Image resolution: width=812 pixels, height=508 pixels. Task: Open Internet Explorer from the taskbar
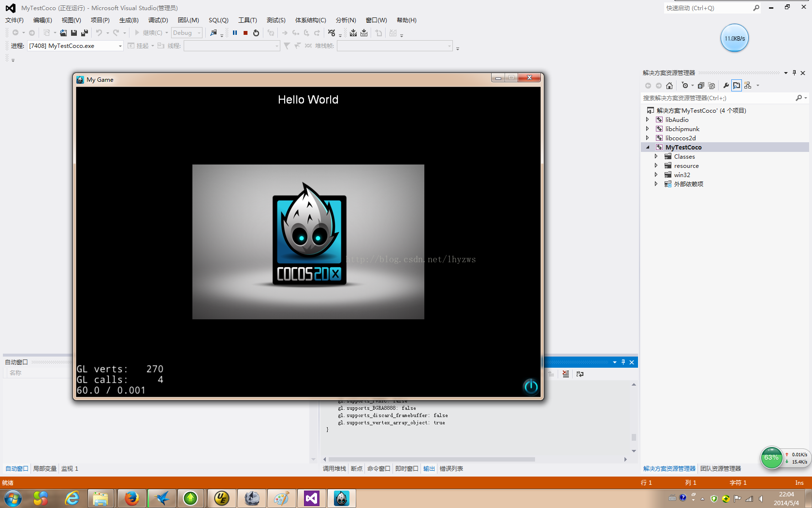(72, 498)
